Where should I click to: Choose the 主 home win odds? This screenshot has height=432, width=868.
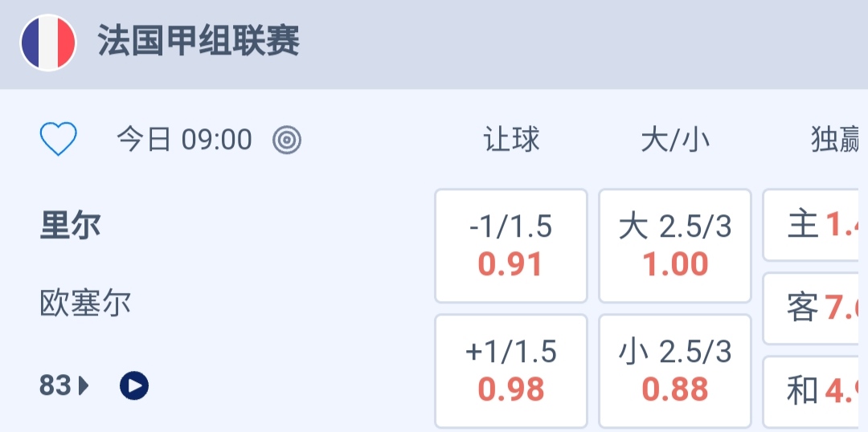pos(815,226)
